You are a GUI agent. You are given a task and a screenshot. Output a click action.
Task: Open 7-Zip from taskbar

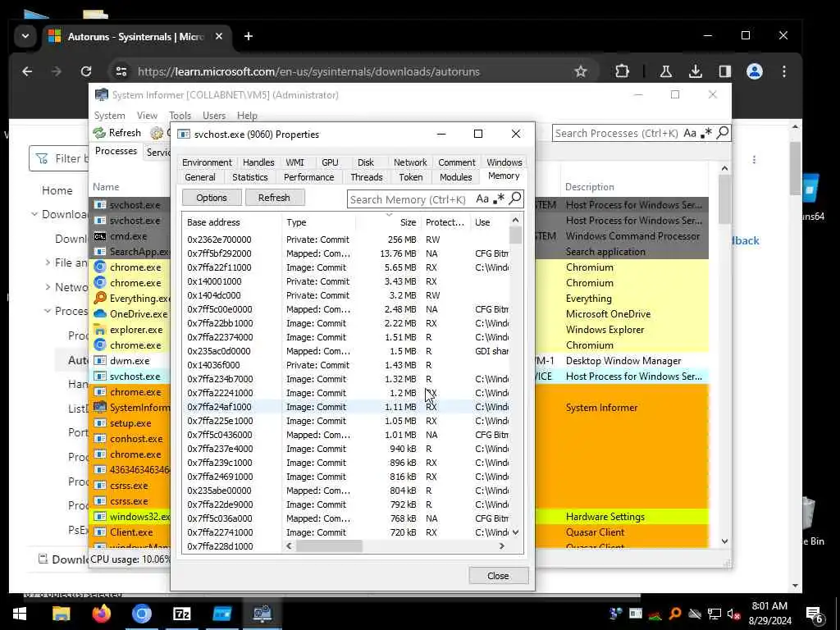182,614
